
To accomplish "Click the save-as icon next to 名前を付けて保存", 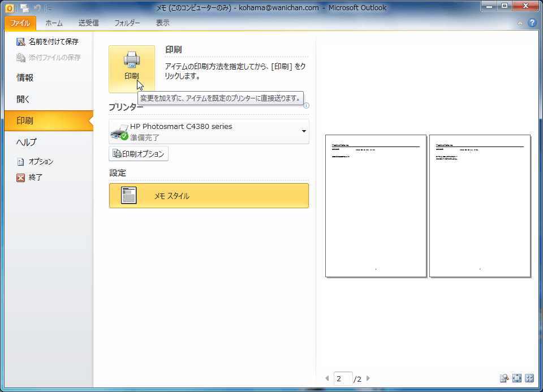I will (x=21, y=42).
